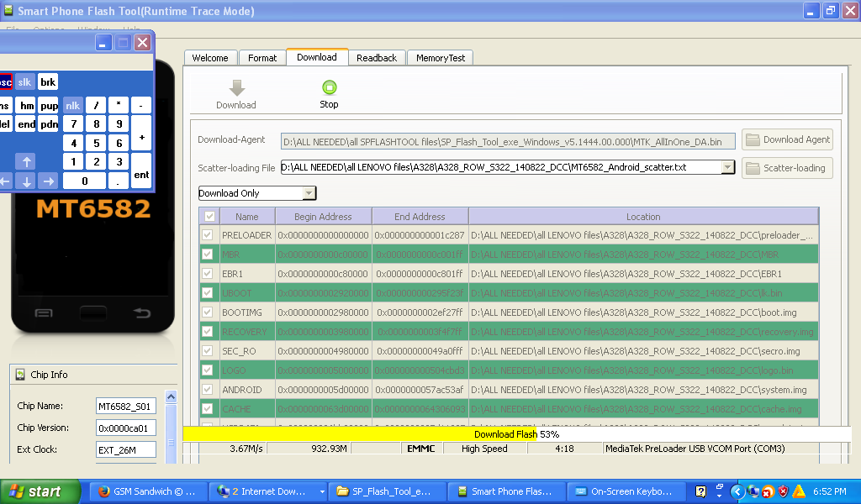
Task: Open GSM Sandwich Firefox taskbar item
Action: click(x=148, y=491)
